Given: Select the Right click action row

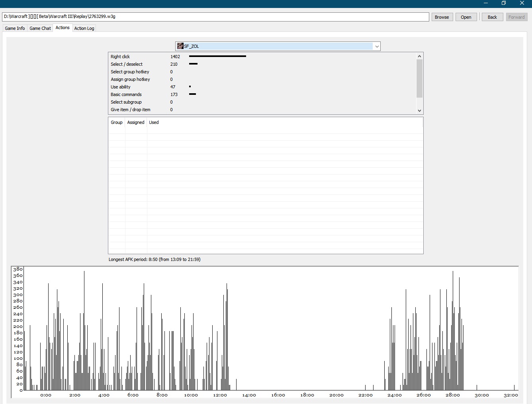Looking at the screenshot, I should [x=262, y=57].
